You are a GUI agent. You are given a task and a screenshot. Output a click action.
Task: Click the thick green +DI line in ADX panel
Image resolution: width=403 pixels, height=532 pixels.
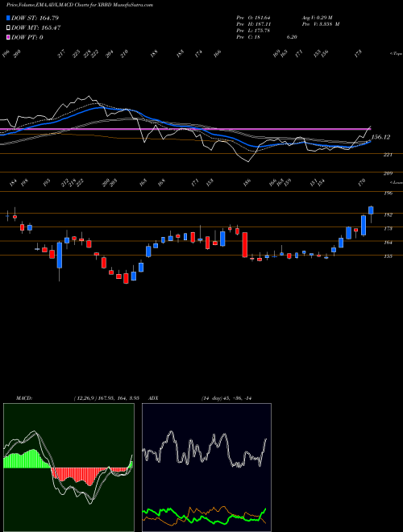click(x=204, y=517)
